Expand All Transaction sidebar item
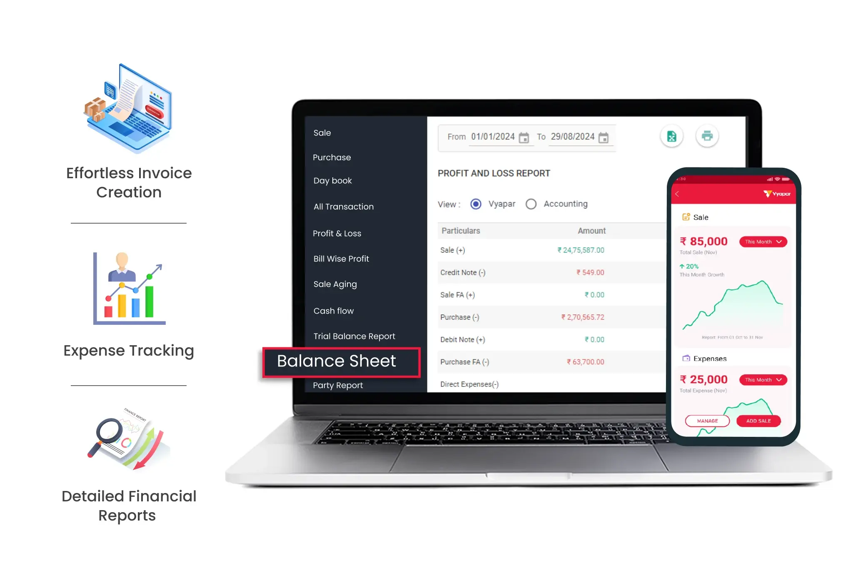The height and width of the screenshot is (588, 868). pos(343,206)
